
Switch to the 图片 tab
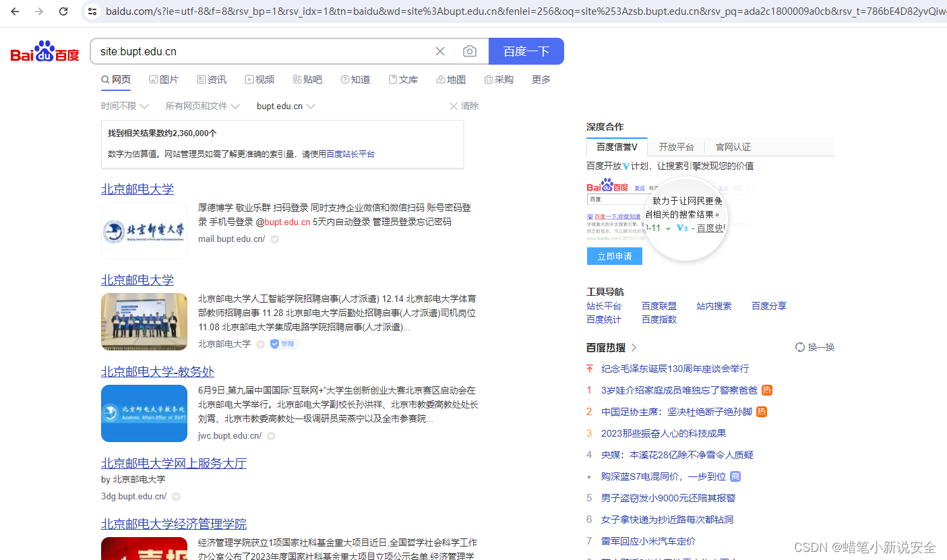point(164,80)
